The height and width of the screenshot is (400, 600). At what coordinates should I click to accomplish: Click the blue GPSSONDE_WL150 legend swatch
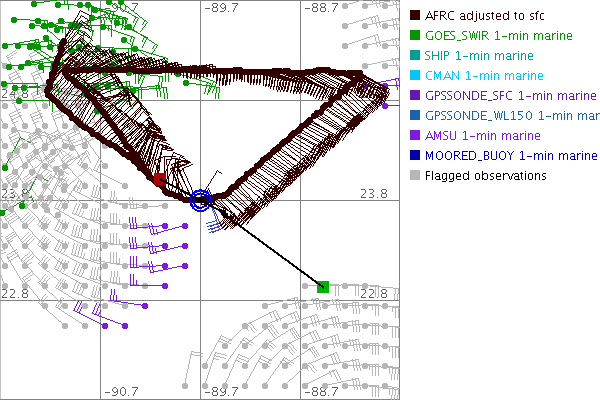click(x=415, y=116)
